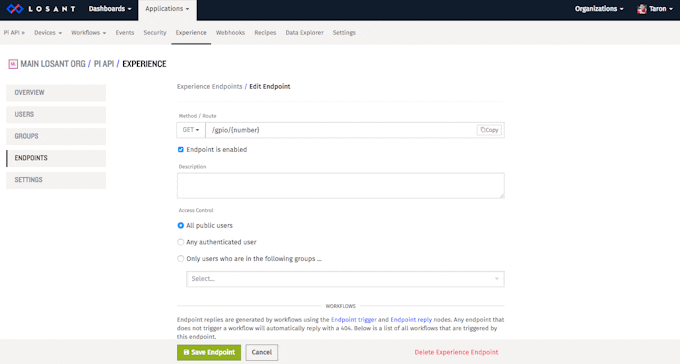Click the Description text area
The height and width of the screenshot is (364, 680).
[x=340, y=186]
